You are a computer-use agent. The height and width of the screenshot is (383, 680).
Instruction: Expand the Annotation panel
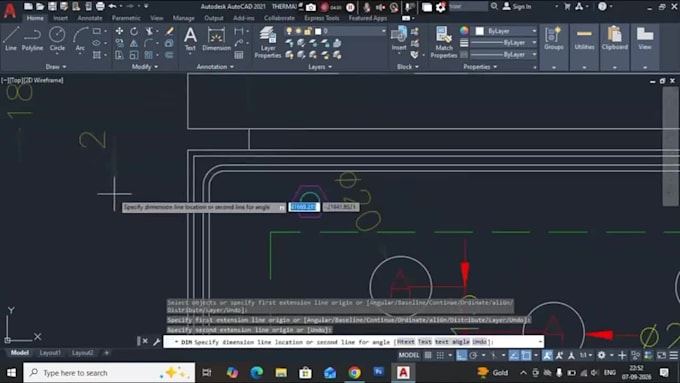pyautogui.click(x=215, y=67)
